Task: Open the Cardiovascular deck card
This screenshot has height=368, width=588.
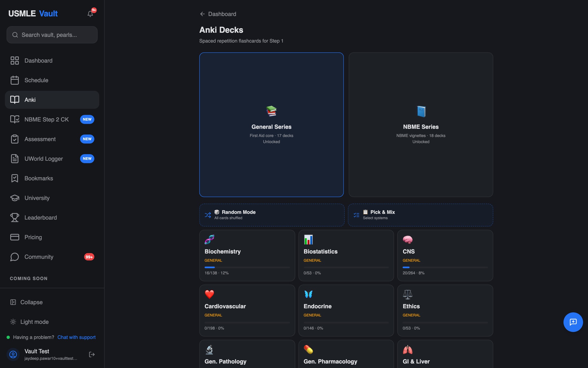Action: pyautogui.click(x=247, y=310)
